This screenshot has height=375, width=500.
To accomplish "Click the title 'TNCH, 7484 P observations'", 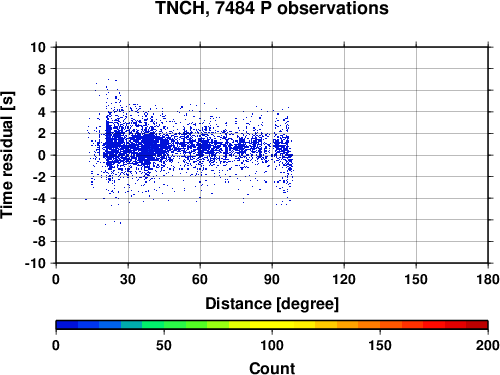I will click(x=272, y=8).
